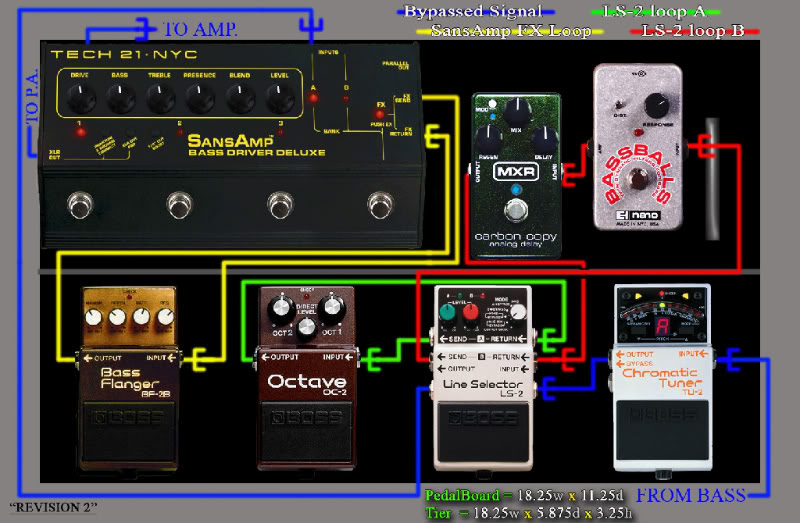Click the SansAmp Presence knob

(x=199, y=98)
